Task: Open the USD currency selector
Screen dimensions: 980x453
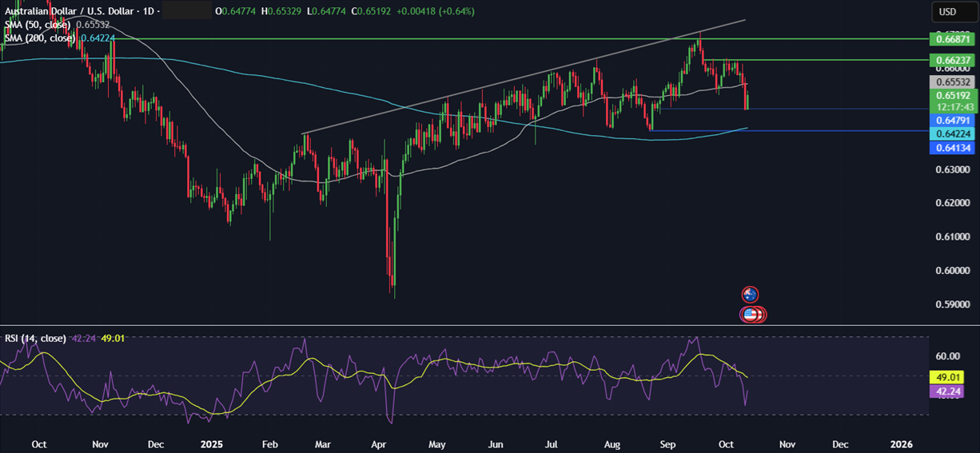Action: tap(948, 12)
